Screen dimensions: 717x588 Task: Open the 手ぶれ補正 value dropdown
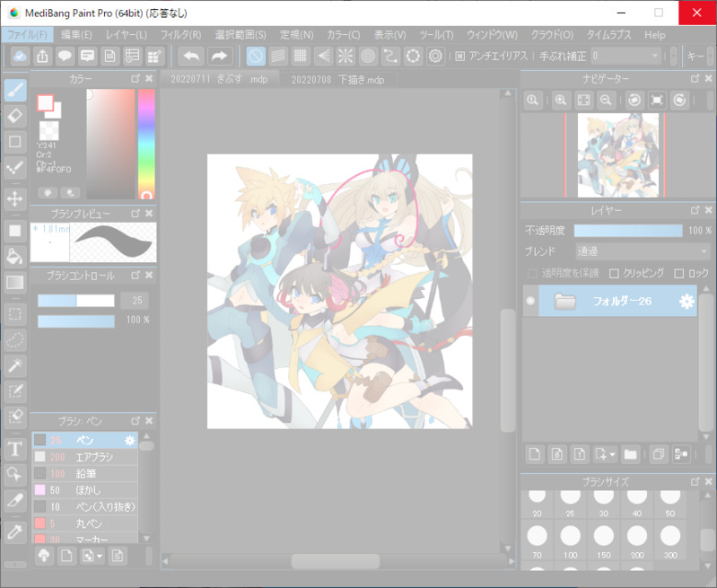pos(626,56)
